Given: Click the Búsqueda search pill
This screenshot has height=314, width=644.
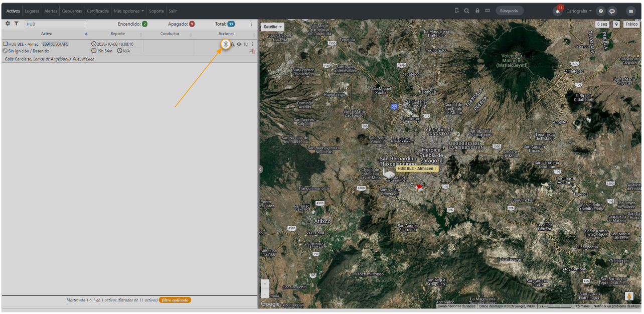Looking at the screenshot, I should 510,11.
